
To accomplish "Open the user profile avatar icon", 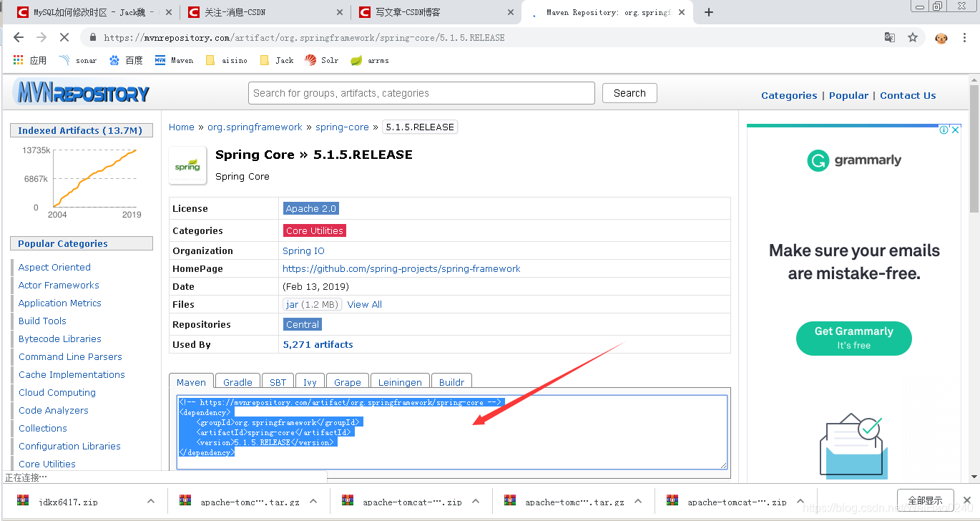I will (x=941, y=37).
